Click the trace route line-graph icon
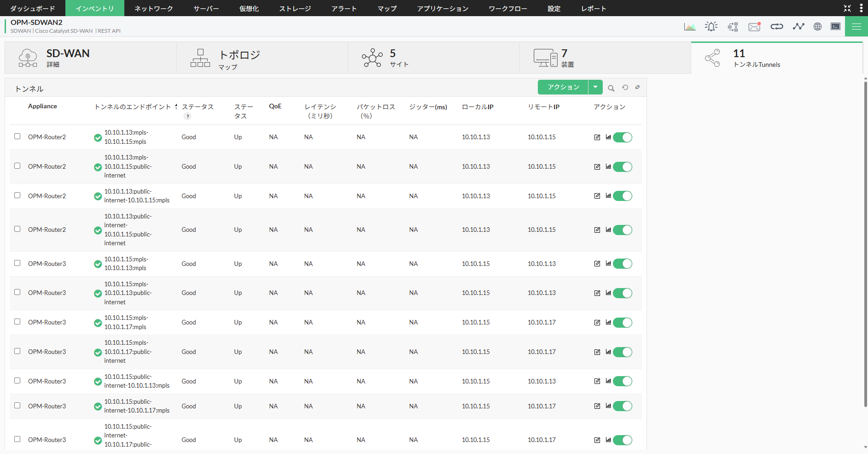The width and height of the screenshot is (868, 454). point(798,27)
